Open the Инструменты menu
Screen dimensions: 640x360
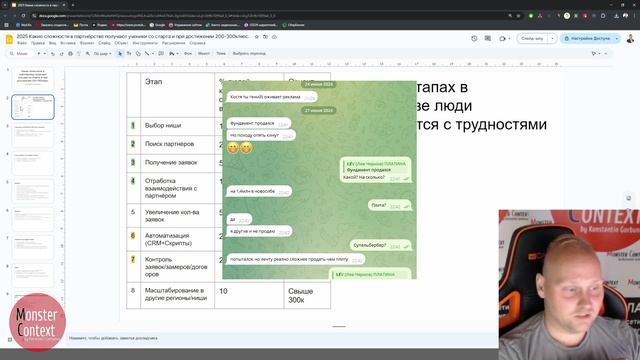pyautogui.click(x=145, y=43)
